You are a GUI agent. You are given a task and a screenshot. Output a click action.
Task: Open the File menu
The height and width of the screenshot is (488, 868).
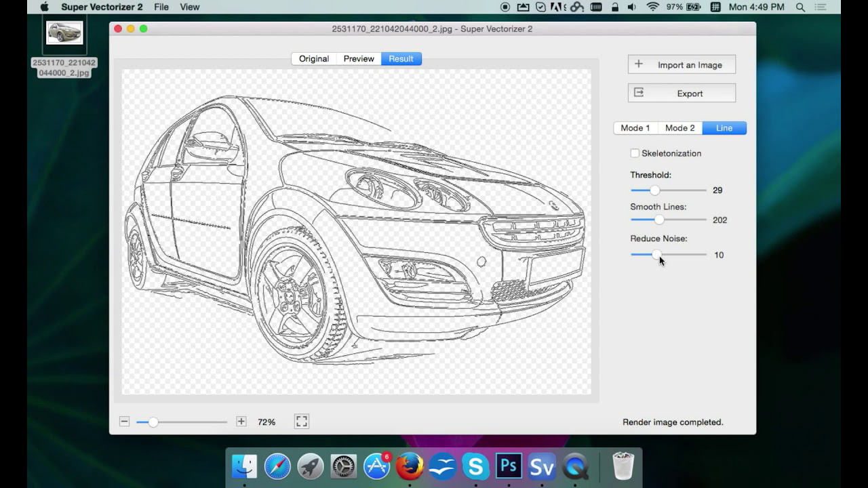pyautogui.click(x=161, y=7)
